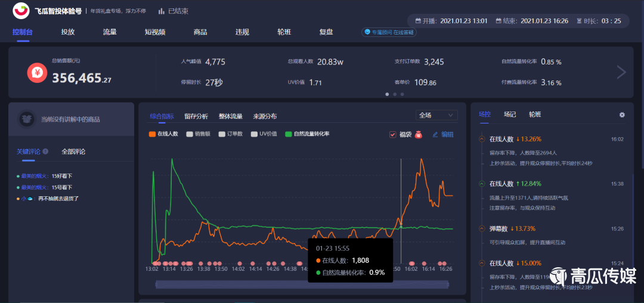Click the comment 15好看下
The width and height of the screenshot is (644, 303).
pos(62,176)
